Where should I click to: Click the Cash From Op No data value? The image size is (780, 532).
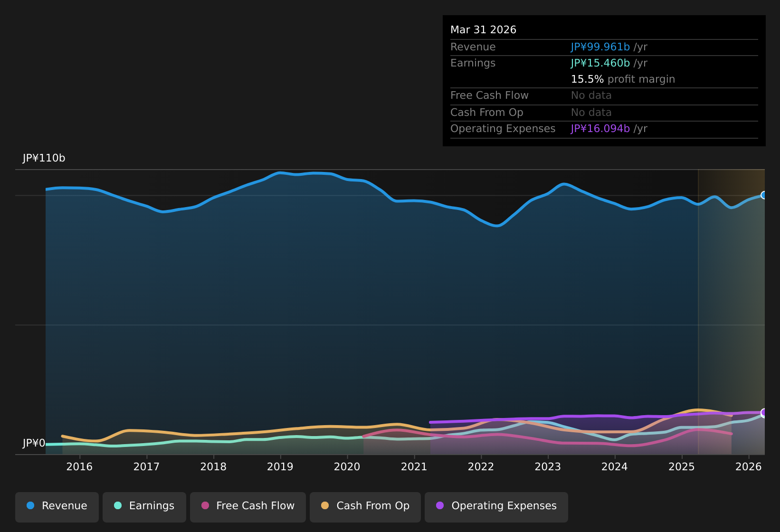(591, 112)
